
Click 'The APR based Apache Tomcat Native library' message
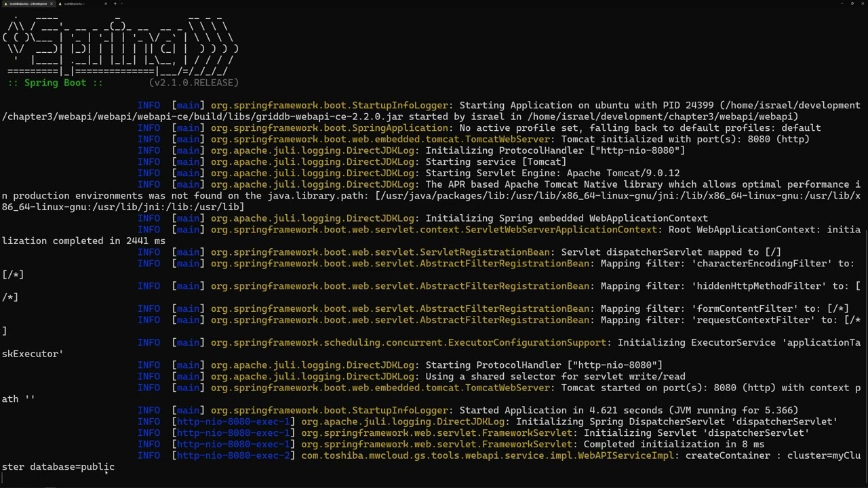point(544,184)
